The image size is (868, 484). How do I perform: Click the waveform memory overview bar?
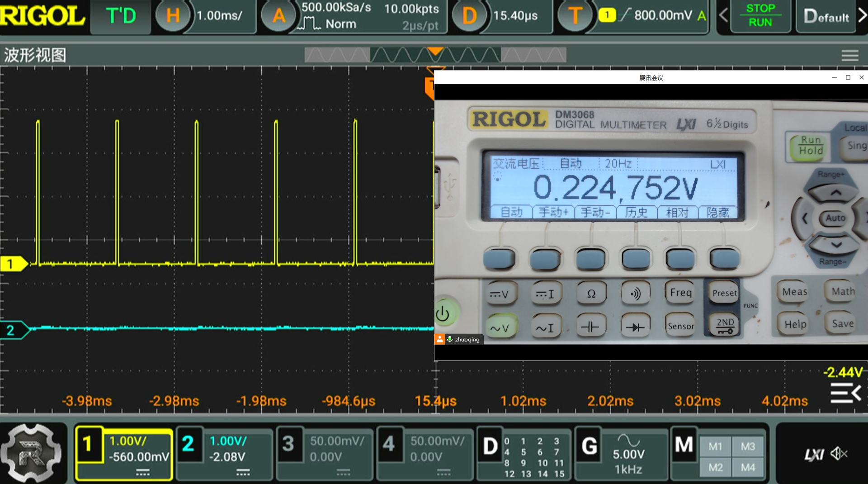click(435, 55)
